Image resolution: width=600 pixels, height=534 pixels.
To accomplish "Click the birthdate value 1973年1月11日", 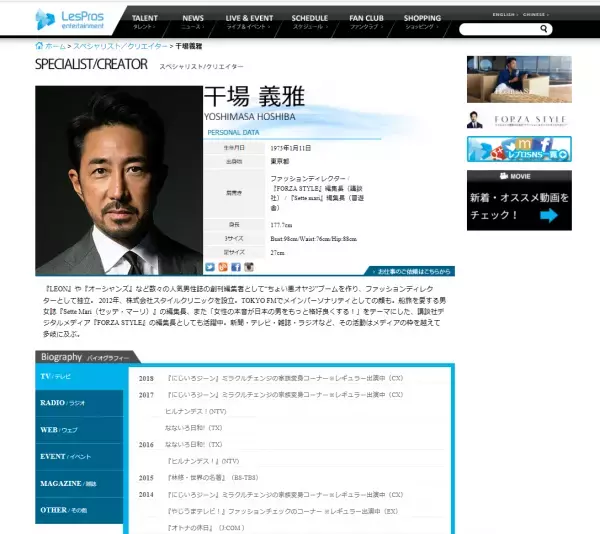I will coord(291,148).
